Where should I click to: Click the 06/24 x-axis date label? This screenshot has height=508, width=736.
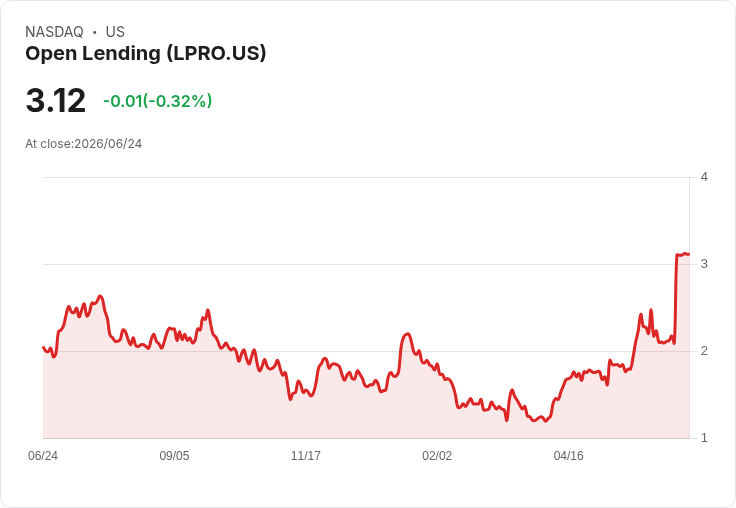[43, 455]
